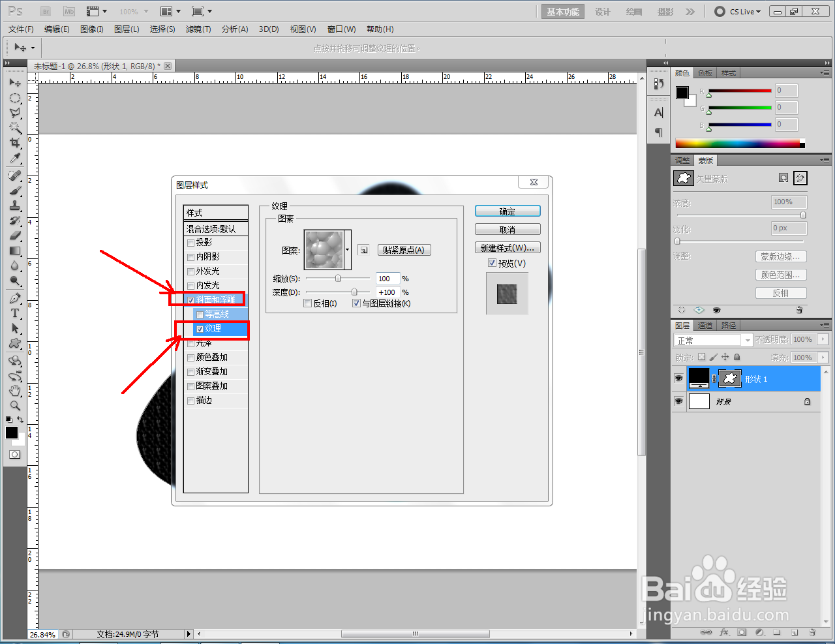Select the Gradient tool

(15, 251)
